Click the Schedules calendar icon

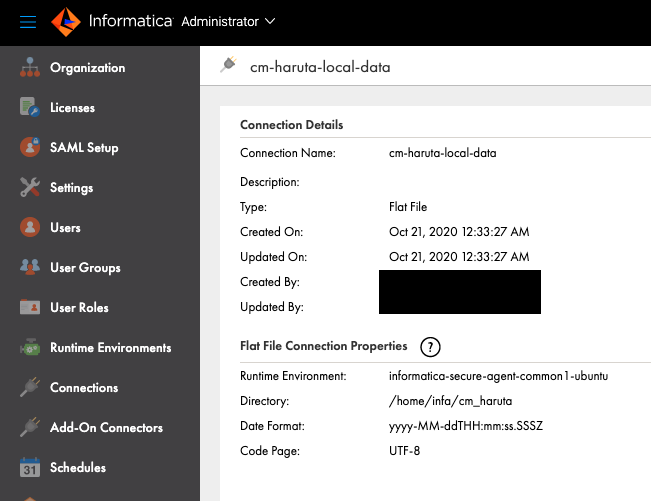30,467
